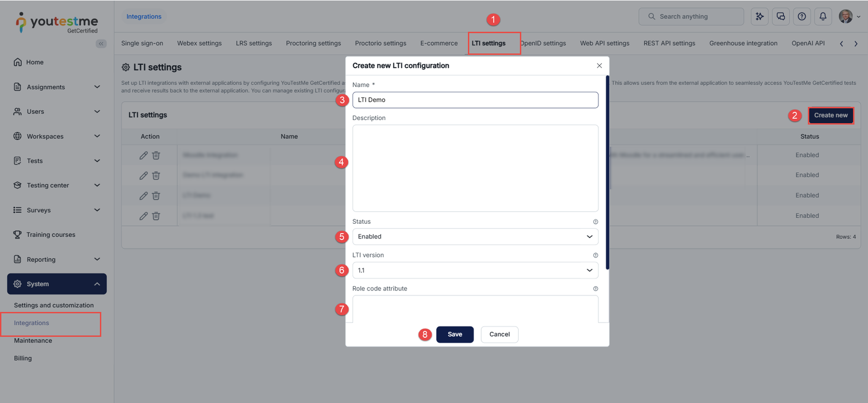This screenshot has height=403, width=868.
Task: Switch to the Proctoring settings tab
Action: 314,43
